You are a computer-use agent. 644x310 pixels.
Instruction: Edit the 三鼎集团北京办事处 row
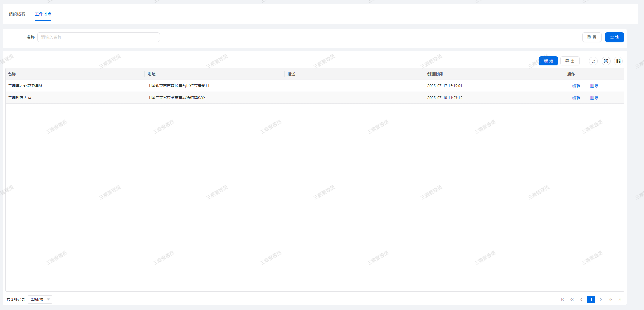[576, 86]
